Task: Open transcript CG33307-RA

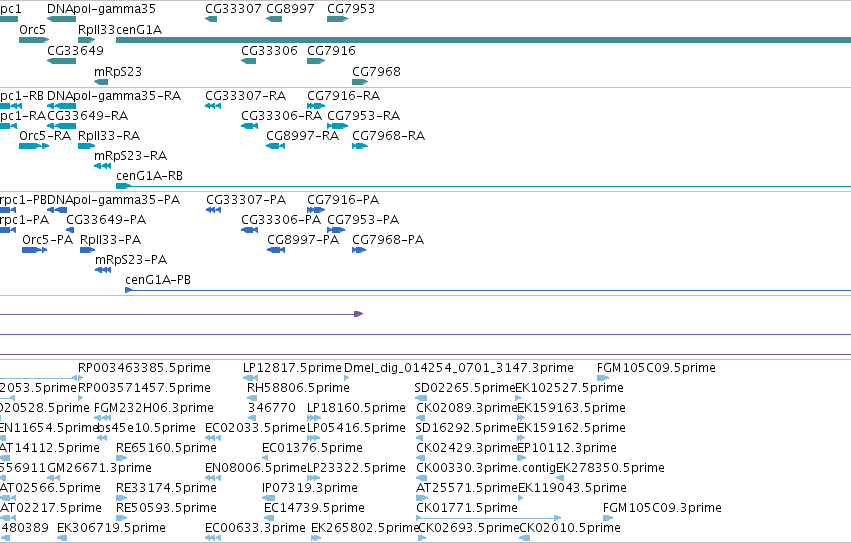Action: [246, 96]
